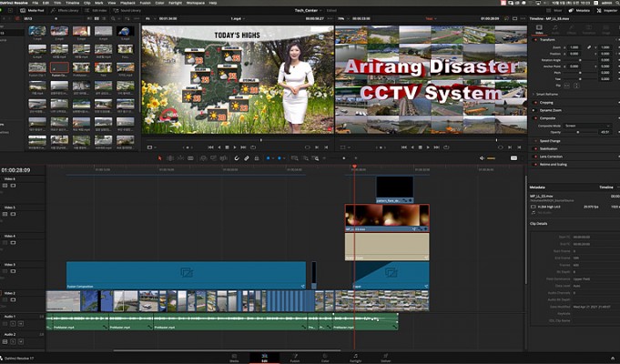
Task: Toggle Position Lock padlock icon
Action: coord(257,158)
